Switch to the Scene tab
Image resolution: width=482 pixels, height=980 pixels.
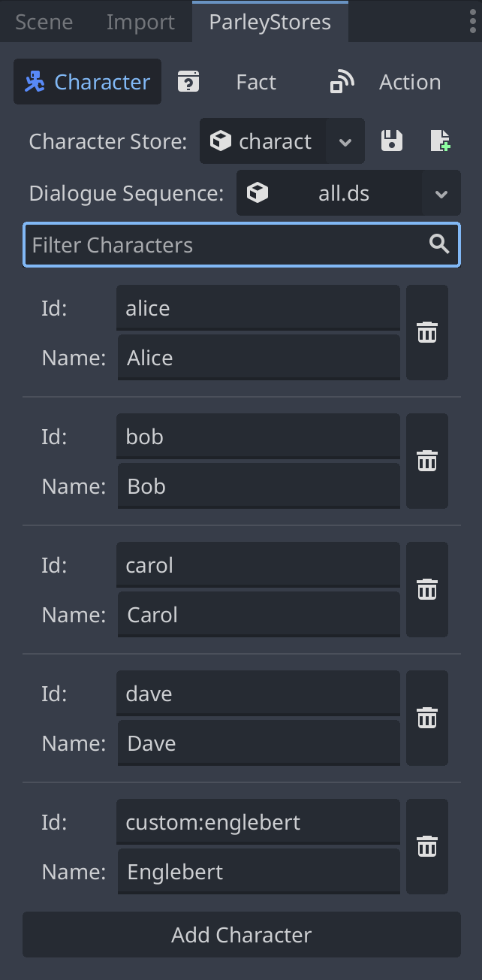[x=44, y=22]
